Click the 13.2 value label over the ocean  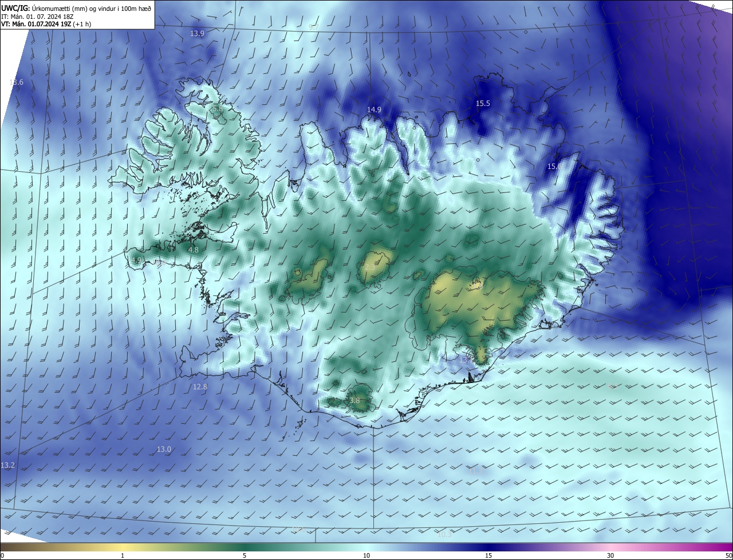(x=7, y=466)
